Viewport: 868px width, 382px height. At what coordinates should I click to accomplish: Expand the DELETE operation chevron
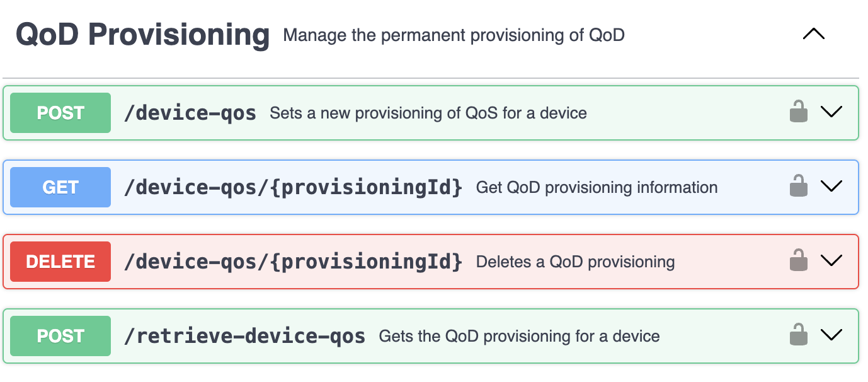point(831,261)
